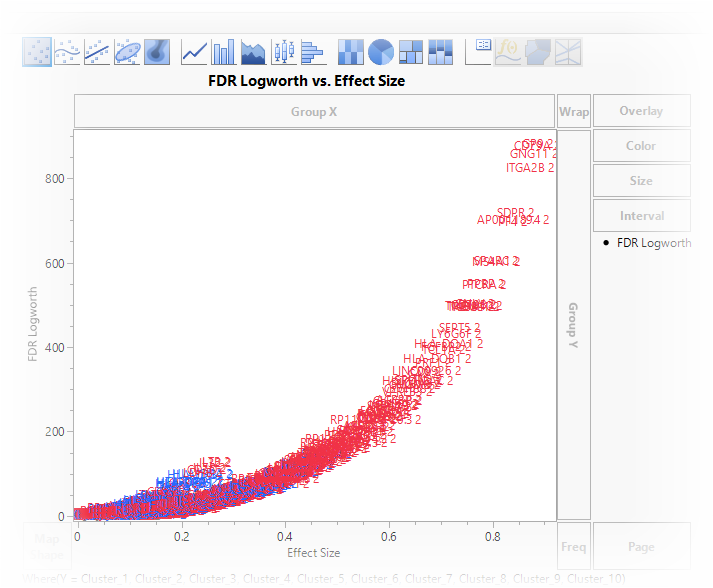Select the Histogram element icon

(313, 51)
